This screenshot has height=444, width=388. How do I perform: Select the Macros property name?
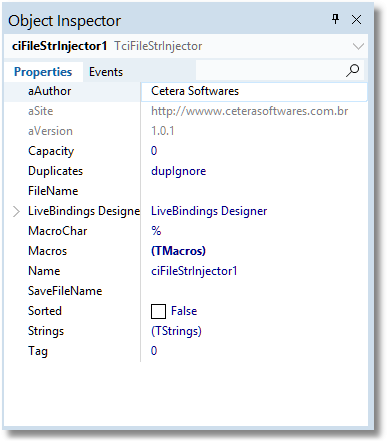coord(48,251)
